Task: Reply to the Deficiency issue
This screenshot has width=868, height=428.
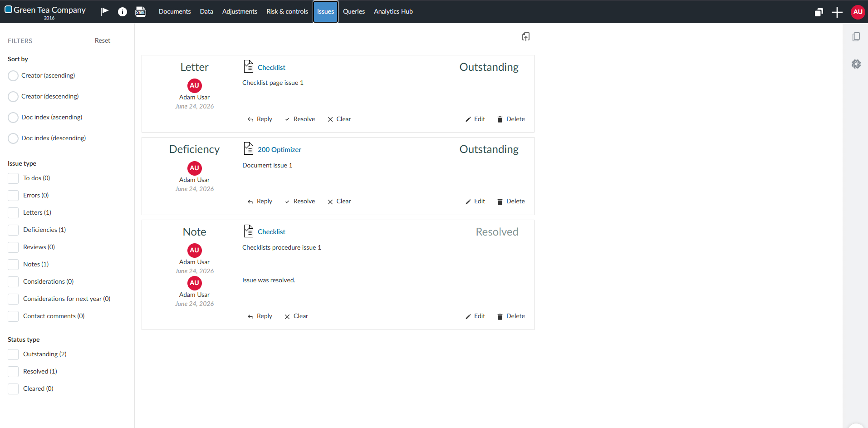Action: click(x=260, y=201)
